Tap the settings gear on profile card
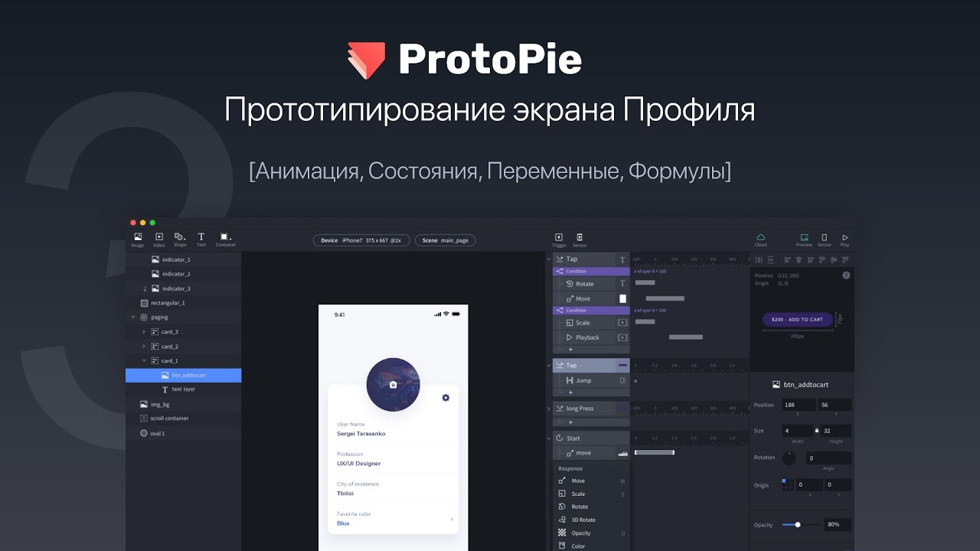The image size is (980, 551). (x=446, y=397)
